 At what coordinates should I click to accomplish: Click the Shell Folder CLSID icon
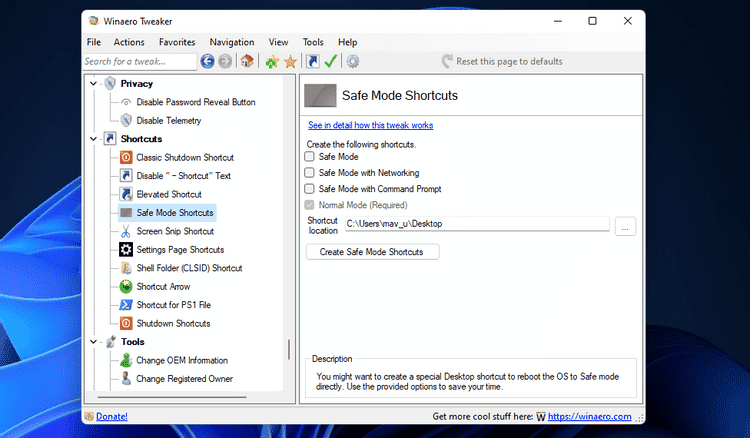126,268
